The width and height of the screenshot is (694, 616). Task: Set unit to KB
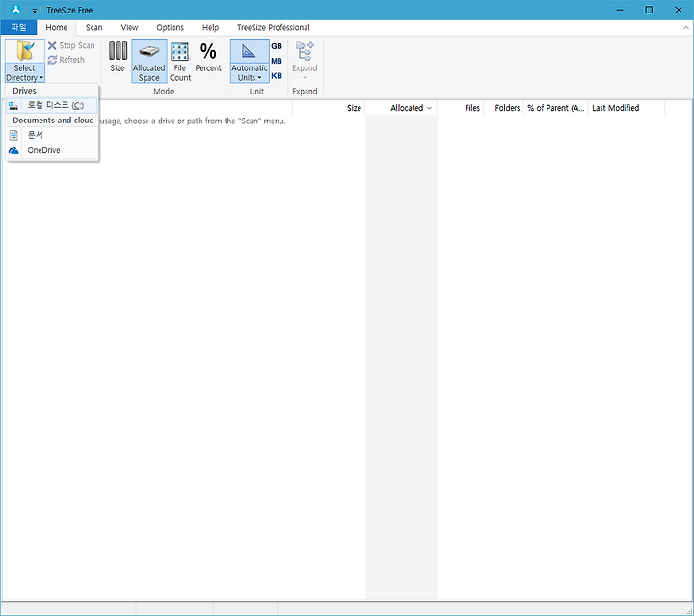(277, 75)
